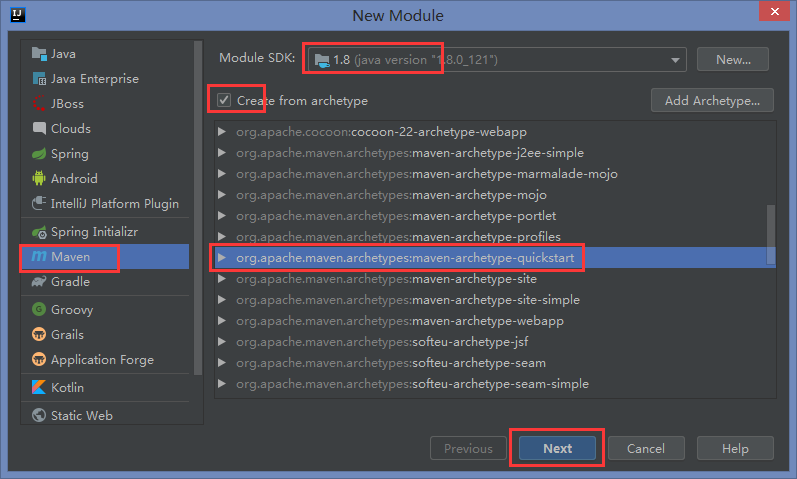Select maven-archetype-portlet row text
Viewport: 797px width, 479px height.
point(396,216)
